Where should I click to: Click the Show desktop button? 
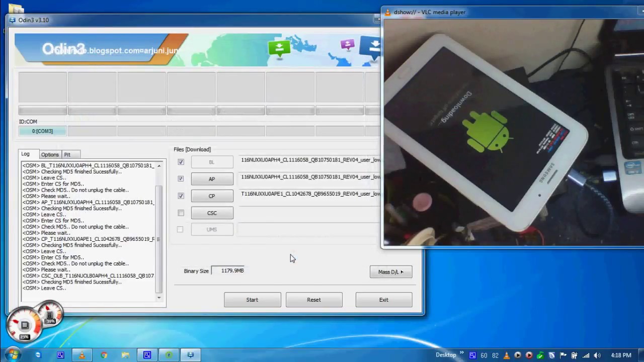tap(641, 355)
